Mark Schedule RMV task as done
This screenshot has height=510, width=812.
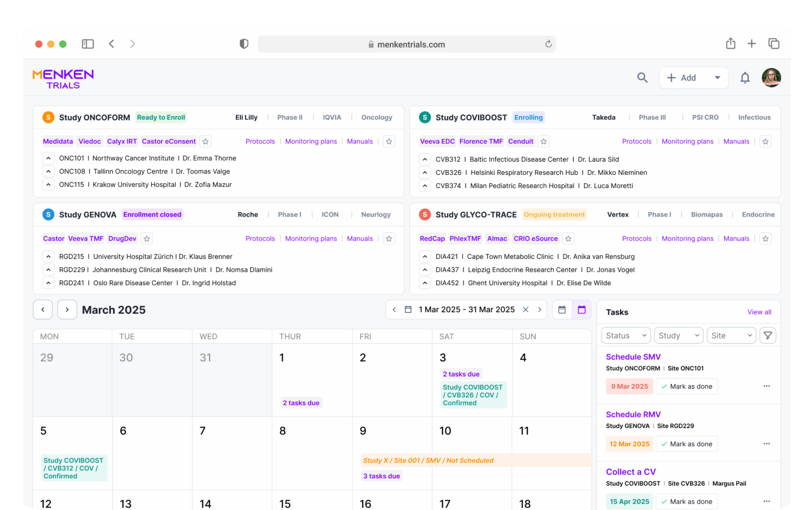point(686,444)
